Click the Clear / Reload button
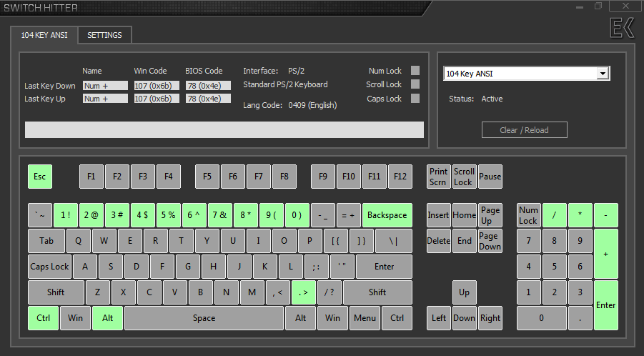The height and width of the screenshot is (356, 644). (x=524, y=129)
